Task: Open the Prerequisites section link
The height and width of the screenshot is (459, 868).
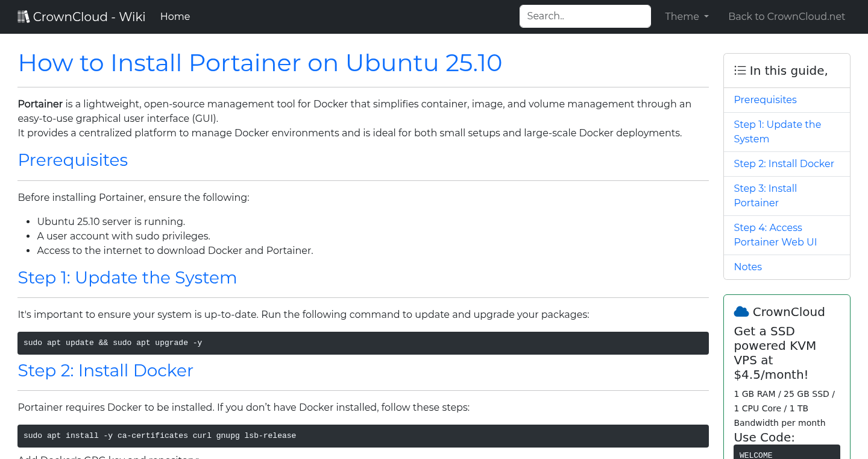Action: (765, 100)
